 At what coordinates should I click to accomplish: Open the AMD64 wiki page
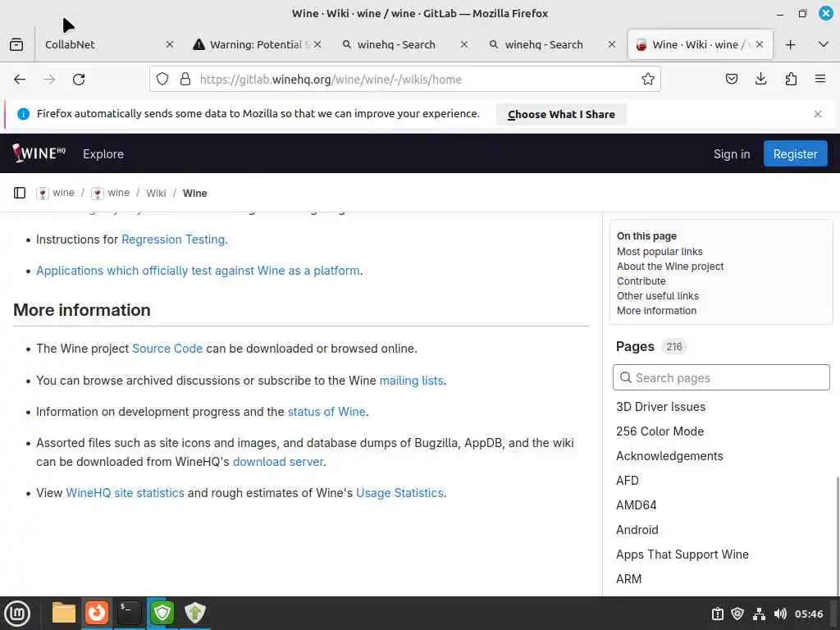click(636, 505)
